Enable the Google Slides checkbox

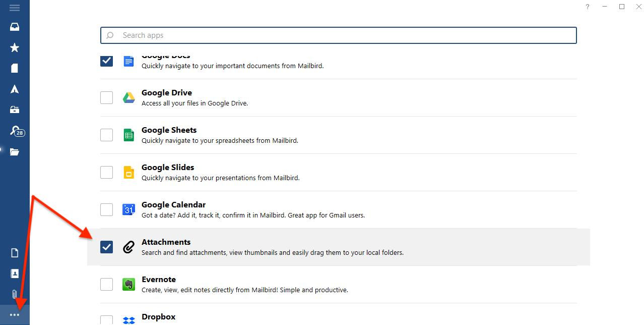coord(106,172)
